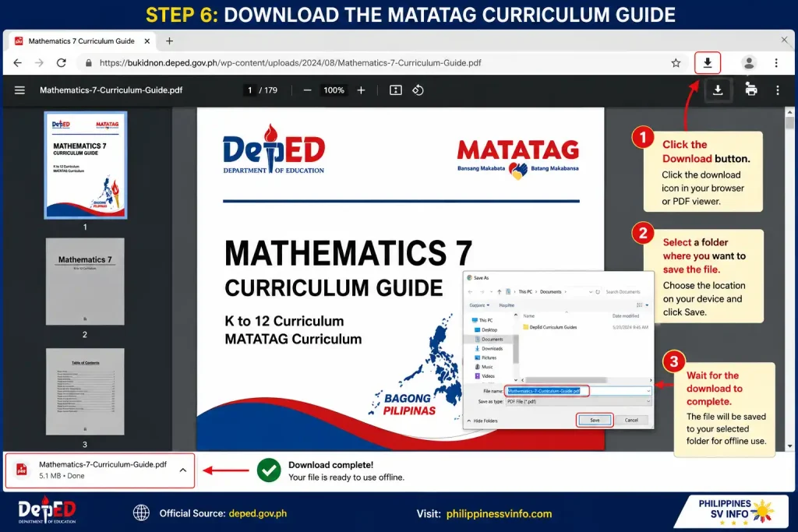Zoom out the PDF with minus

tap(307, 90)
